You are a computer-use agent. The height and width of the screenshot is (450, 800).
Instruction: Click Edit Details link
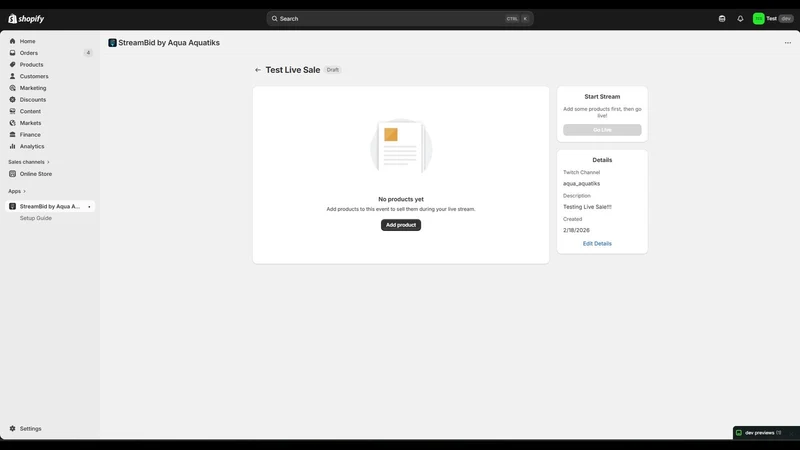pos(597,244)
